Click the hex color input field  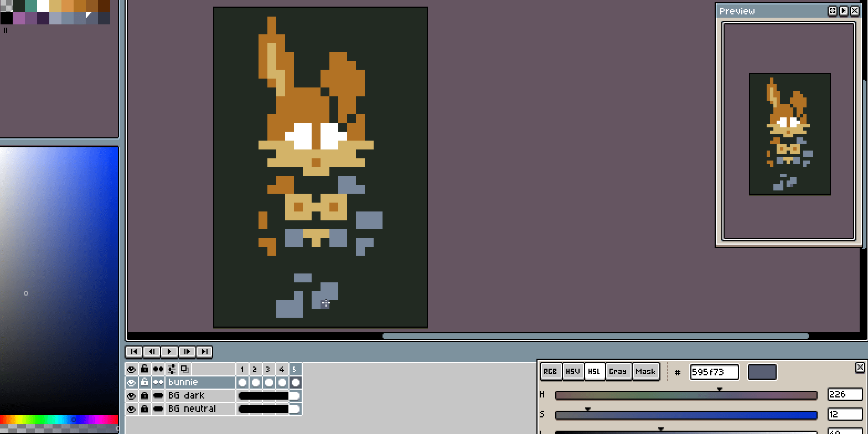[714, 372]
